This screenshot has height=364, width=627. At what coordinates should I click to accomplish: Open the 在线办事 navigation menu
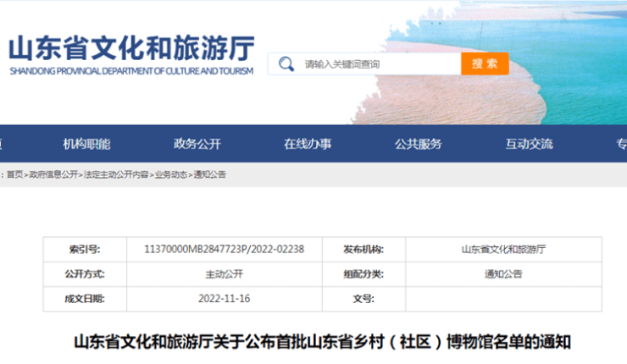tap(308, 144)
